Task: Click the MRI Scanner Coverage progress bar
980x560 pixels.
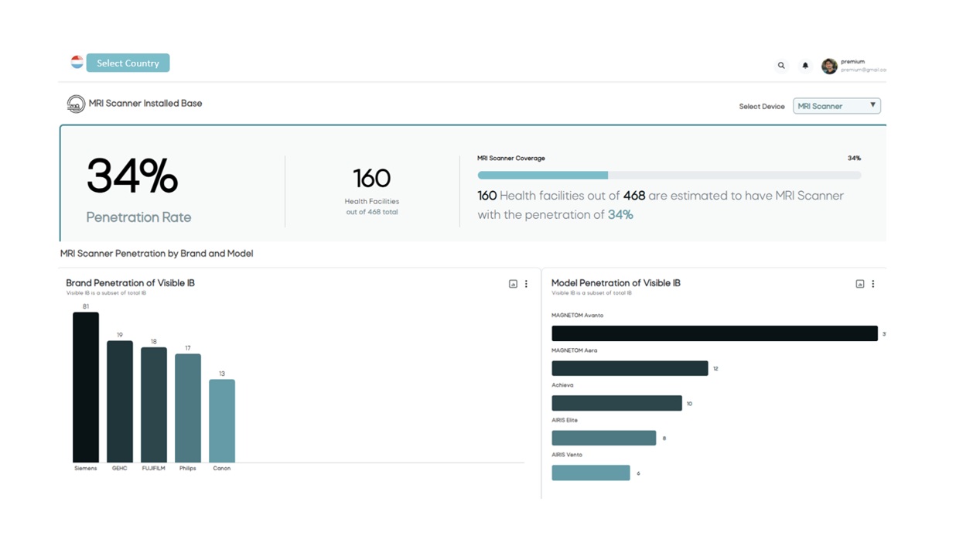Action: (669, 175)
